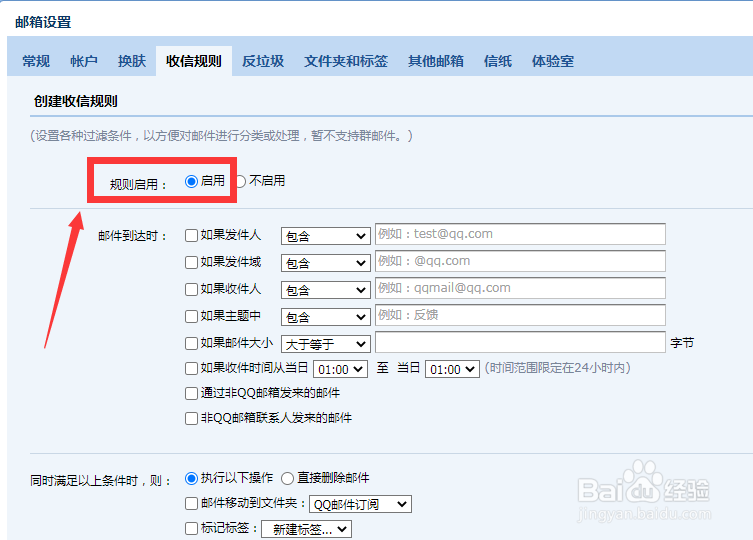Image resolution: width=753 pixels, height=540 pixels.
Task: Check the 如果主题中 condition
Action: pos(191,316)
